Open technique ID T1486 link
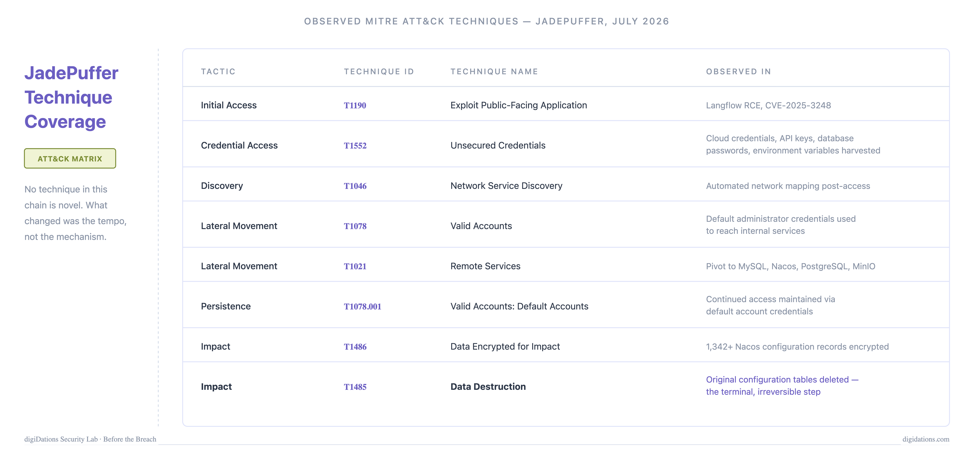Image resolution: width=980 pixels, height=469 pixels. [x=355, y=347]
